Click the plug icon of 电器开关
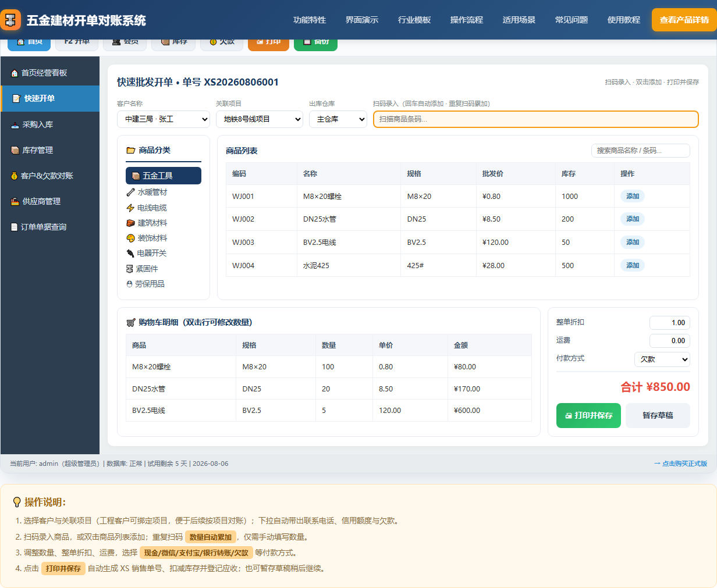Image resolution: width=717 pixels, height=588 pixels. 130,254
